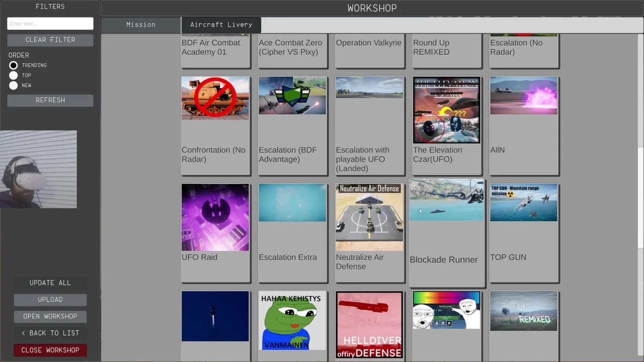Refresh the workshop list
Viewport: 644px width, 362px height.
click(50, 100)
